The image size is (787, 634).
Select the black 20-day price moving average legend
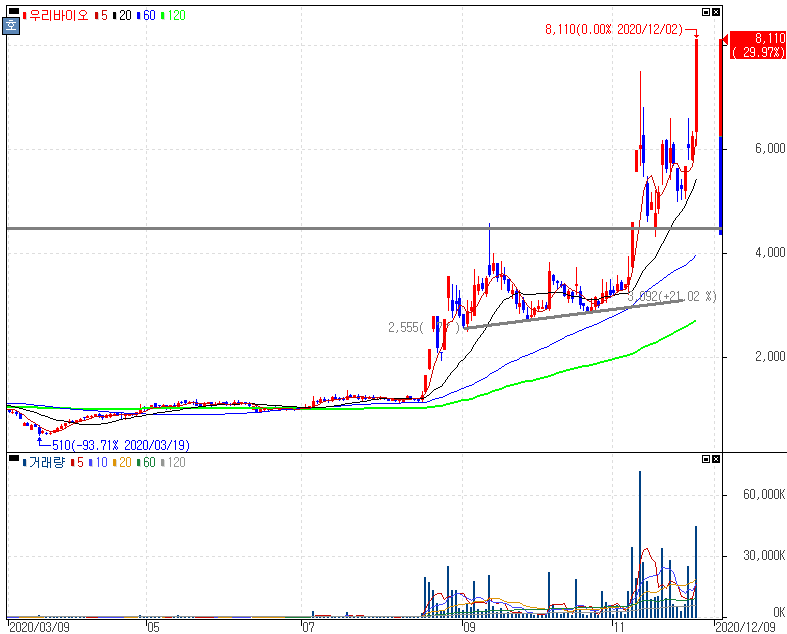122,16
